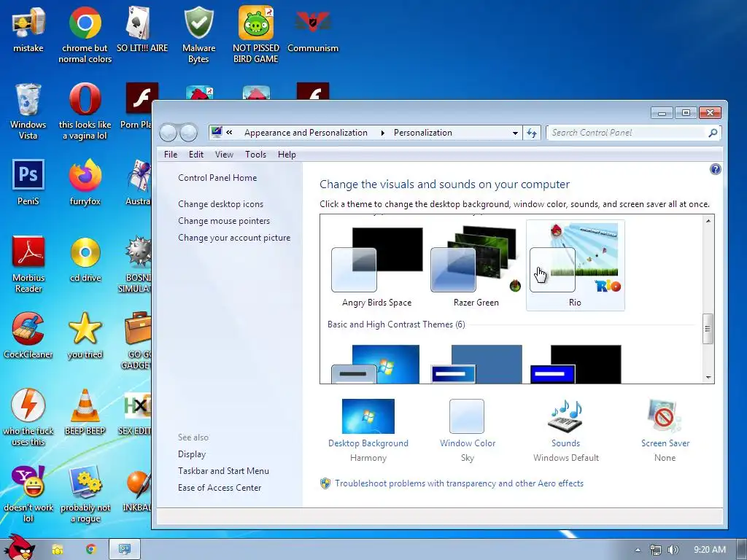Open the View menu
This screenshot has height=560, width=747.
(x=224, y=155)
